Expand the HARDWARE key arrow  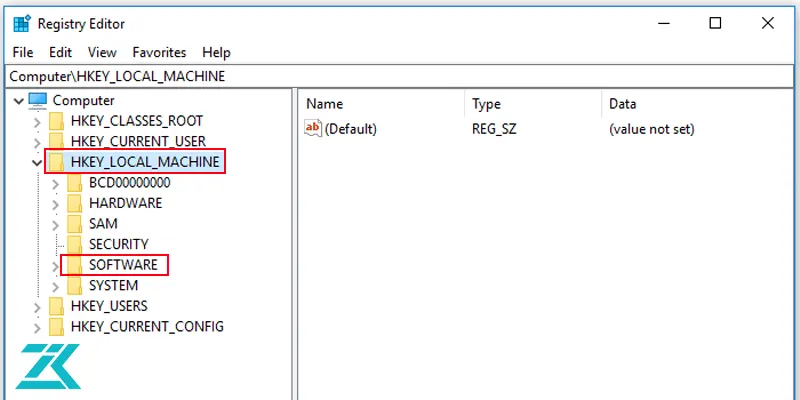click(x=56, y=203)
